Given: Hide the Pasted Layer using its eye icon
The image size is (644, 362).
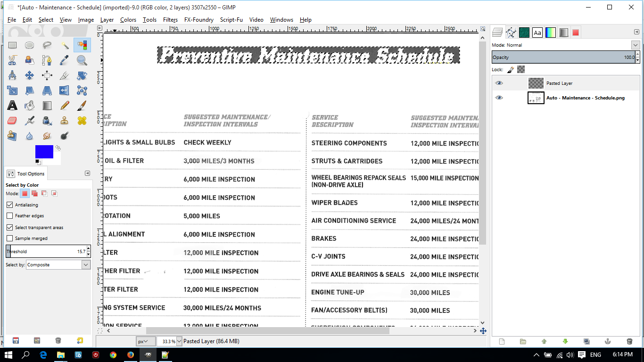Looking at the screenshot, I should [499, 83].
